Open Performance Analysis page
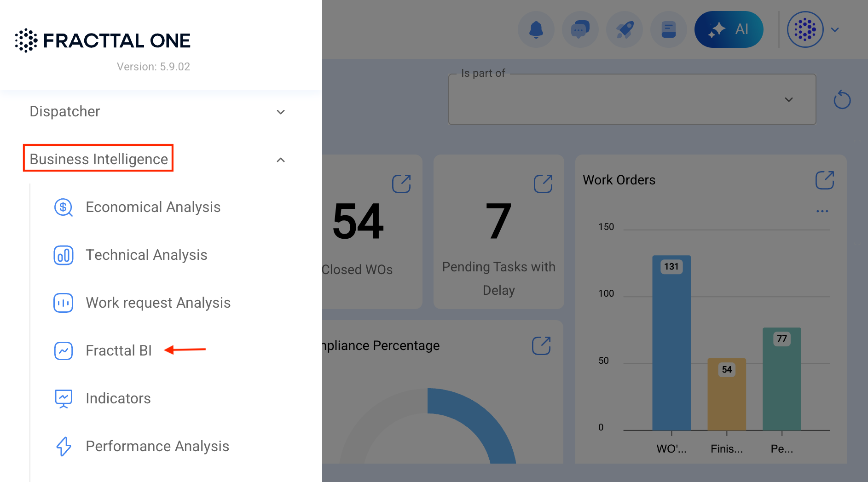The image size is (868, 482). 157,446
